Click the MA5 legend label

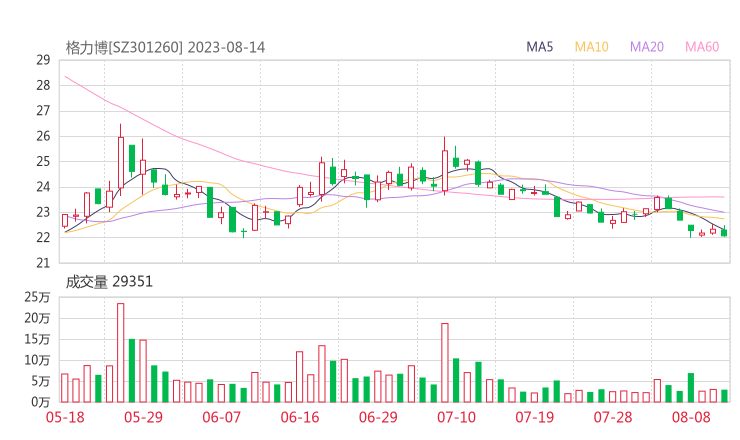click(x=539, y=47)
